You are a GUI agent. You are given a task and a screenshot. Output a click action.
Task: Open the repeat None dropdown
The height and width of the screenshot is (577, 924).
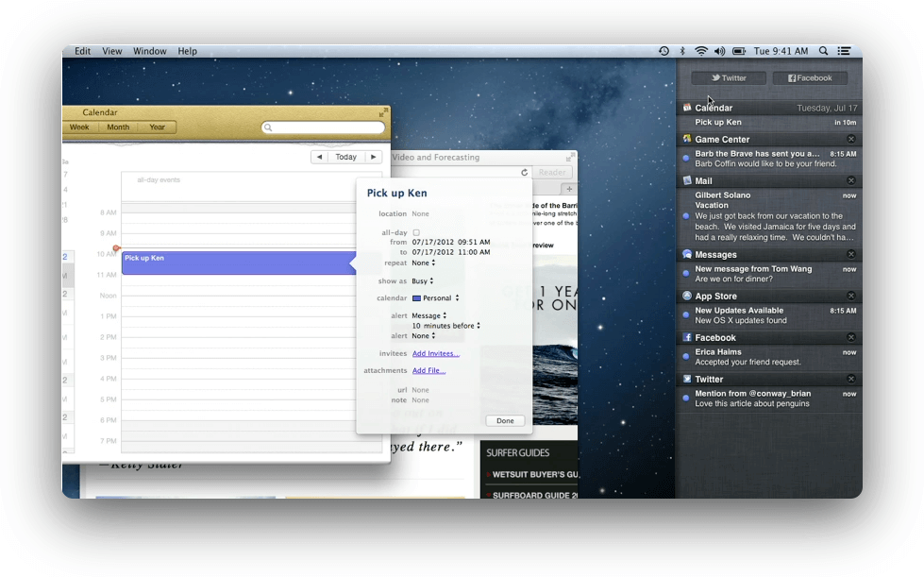424,263
